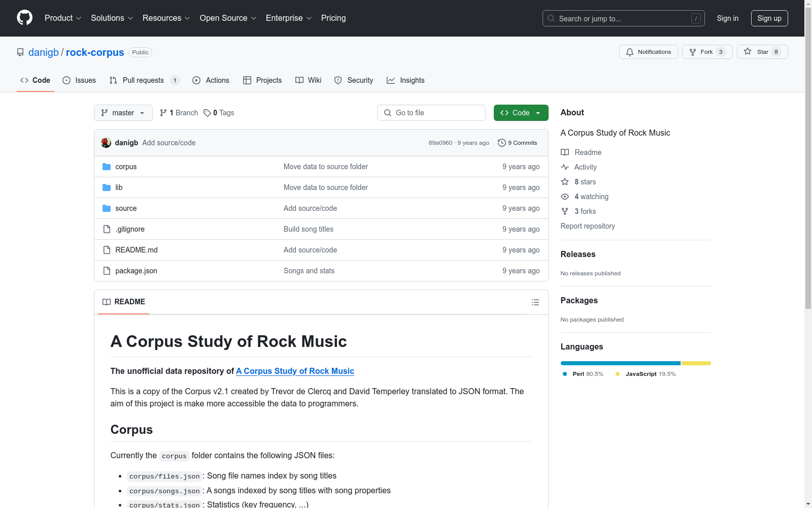Click the bell icon in Notifications
This screenshot has width=812, height=508.
[630, 52]
